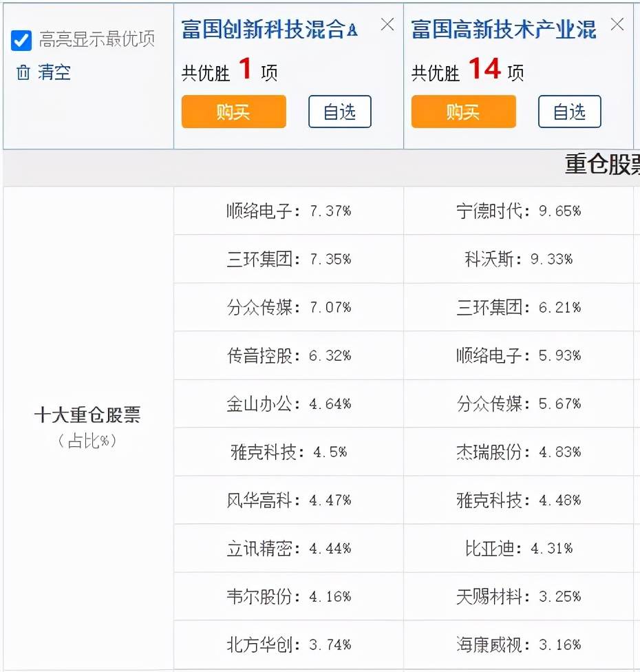Image resolution: width=640 pixels, height=672 pixels.
Task: Select the 顺络电子 7.37% holding cell
Action: 288,211
